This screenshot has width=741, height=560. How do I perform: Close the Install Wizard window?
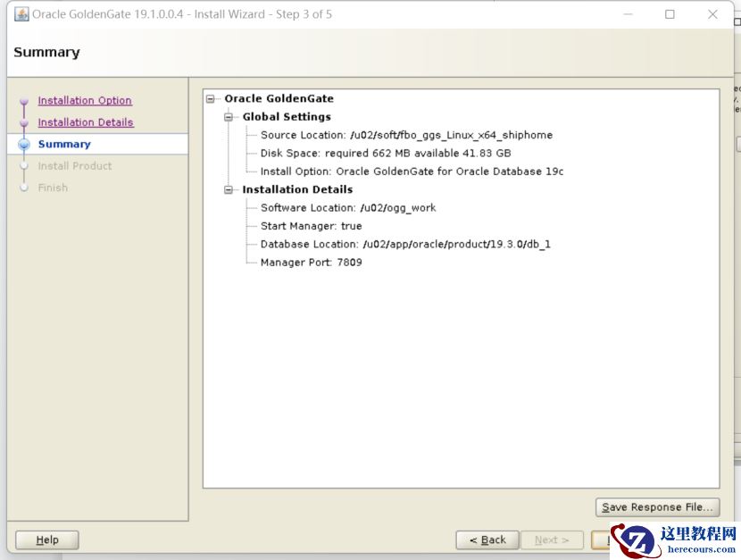tap(712, 14)
